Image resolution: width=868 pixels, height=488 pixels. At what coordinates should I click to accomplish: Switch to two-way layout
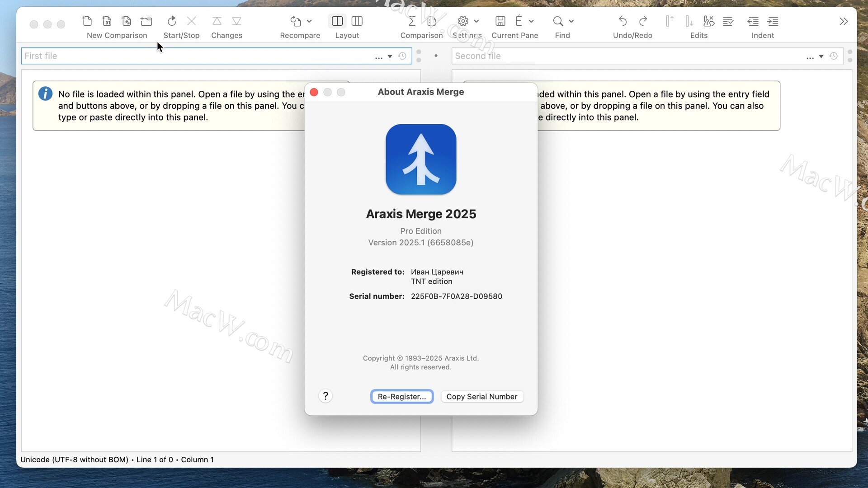[x=337, y=21]
